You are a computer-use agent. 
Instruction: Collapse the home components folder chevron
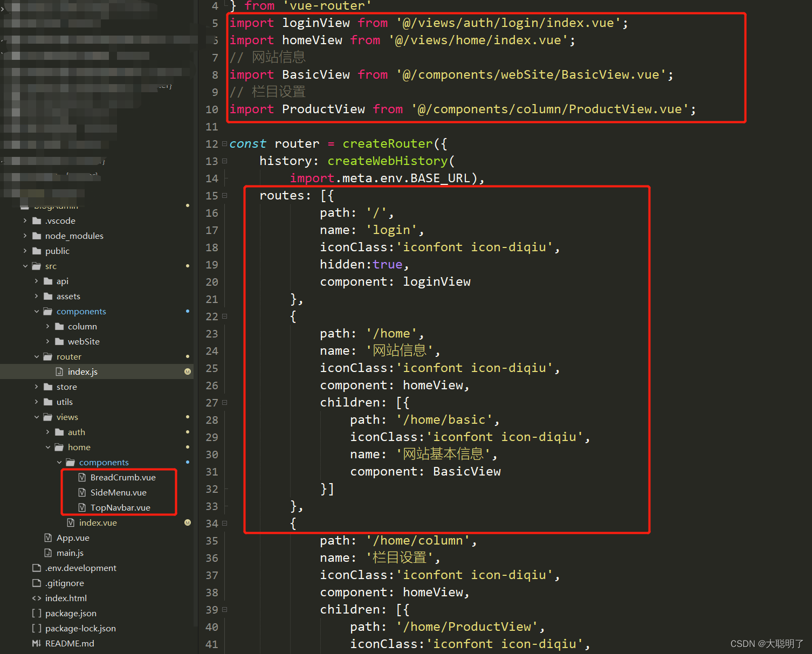coord(59,462)
